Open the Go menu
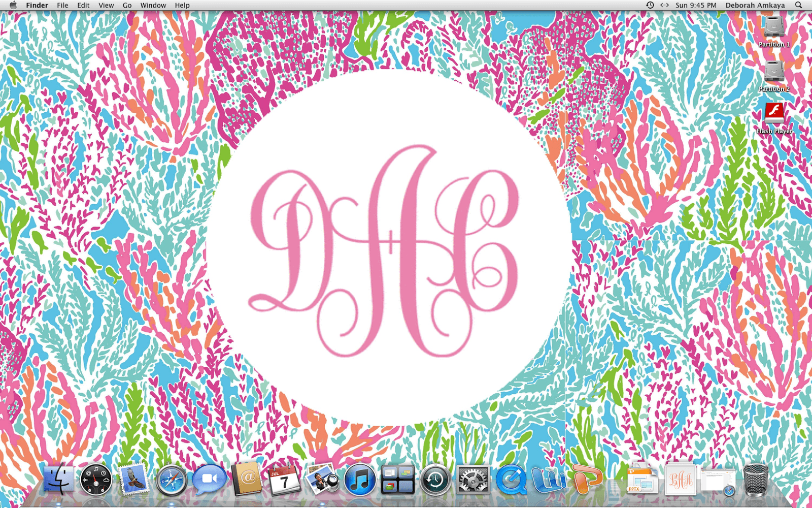The image size is (812, 508). point(127,5)
